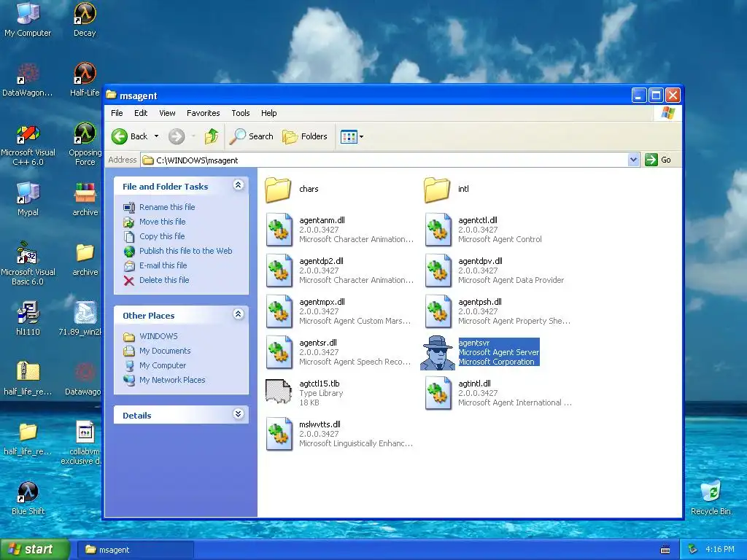Click the Forward navigation arrow

point(177,136)
